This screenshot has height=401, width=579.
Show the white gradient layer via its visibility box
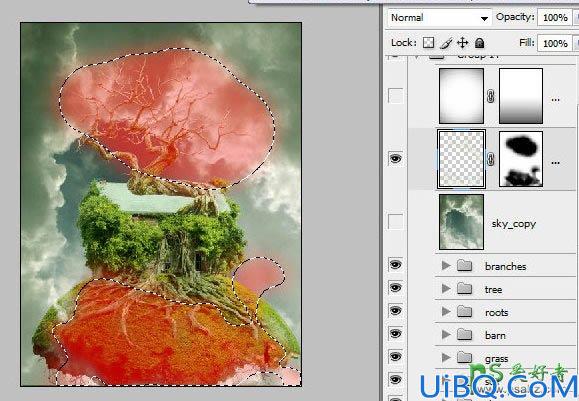tap(395, 96)
